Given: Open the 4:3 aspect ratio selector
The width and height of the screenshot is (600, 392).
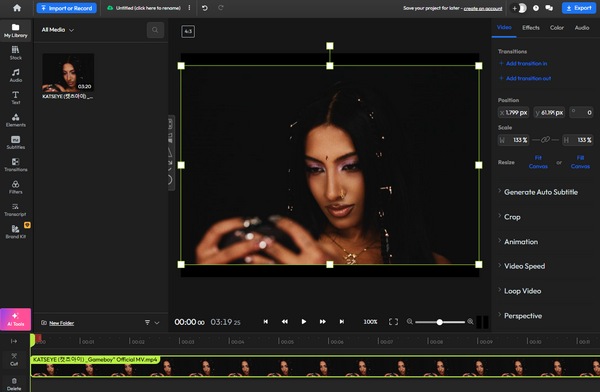Looking at the screenshot, I should [188, 31].
